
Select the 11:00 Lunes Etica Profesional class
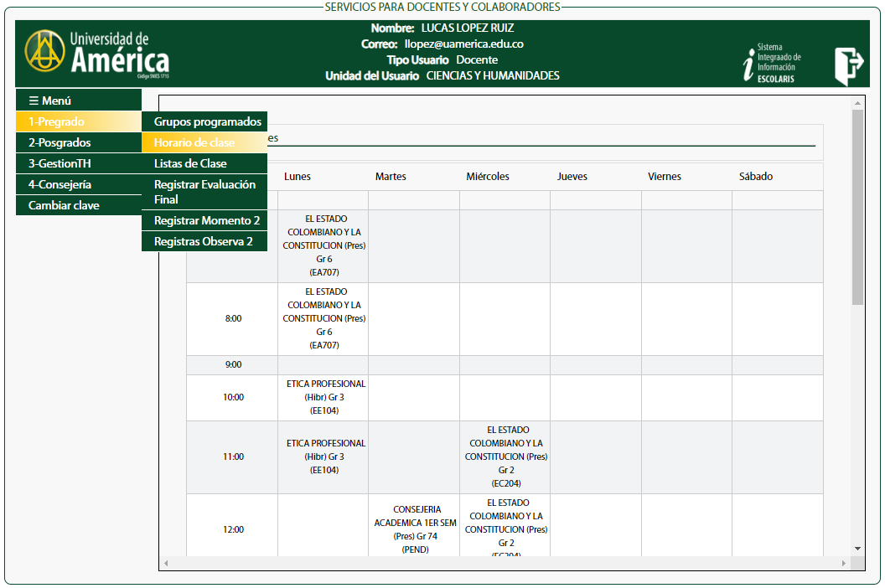[x=324, y=457]
